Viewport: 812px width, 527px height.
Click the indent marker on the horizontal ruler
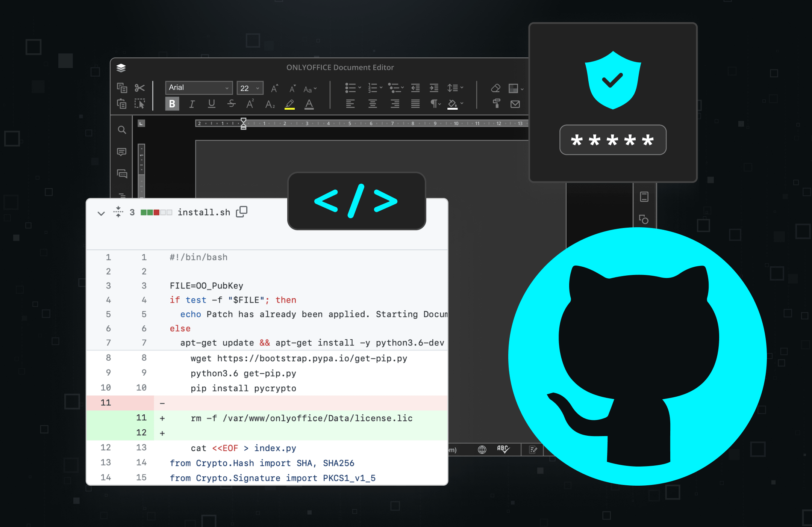tap(243, 123)
